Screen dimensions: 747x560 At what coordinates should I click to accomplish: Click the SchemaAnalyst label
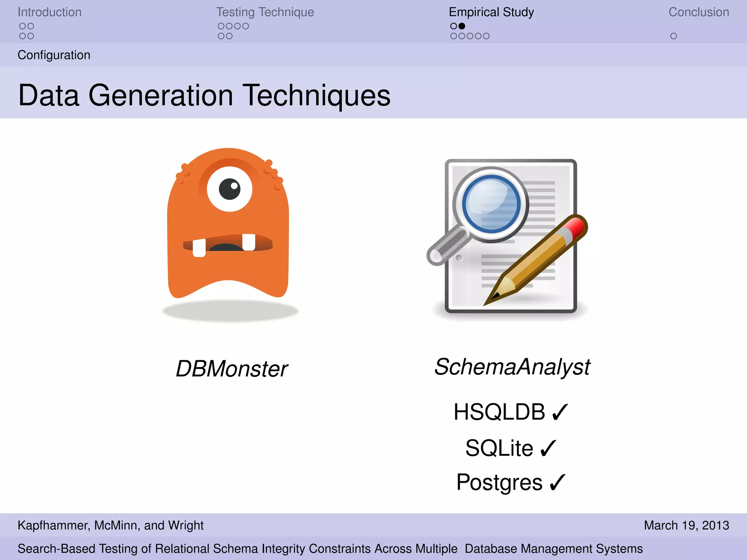click(x=512, y=367)
